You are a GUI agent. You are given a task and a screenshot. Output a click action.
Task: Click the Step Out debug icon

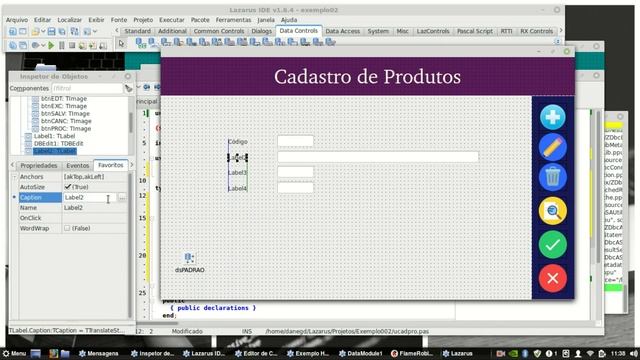click(103, 45)
